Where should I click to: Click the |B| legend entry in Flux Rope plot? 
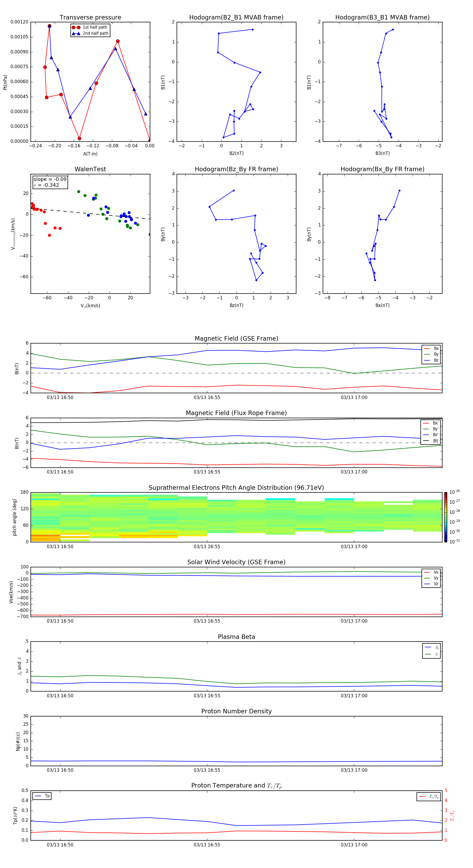point(431,441)
